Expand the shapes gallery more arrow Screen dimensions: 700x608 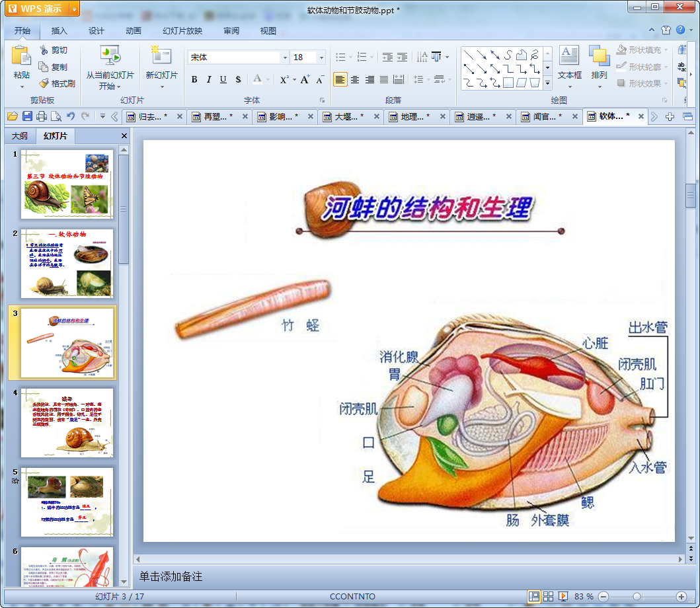click(548, 83)
